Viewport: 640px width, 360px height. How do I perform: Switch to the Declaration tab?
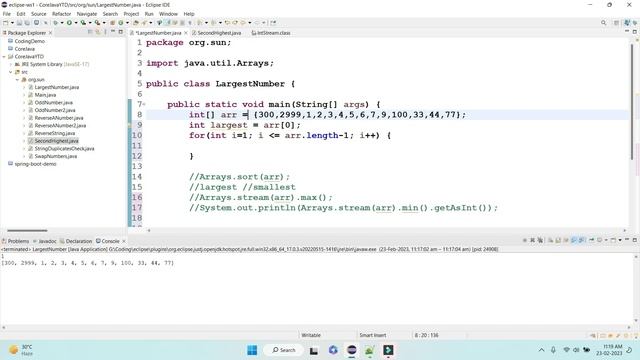pyautogui.click(x=76, y=241)
